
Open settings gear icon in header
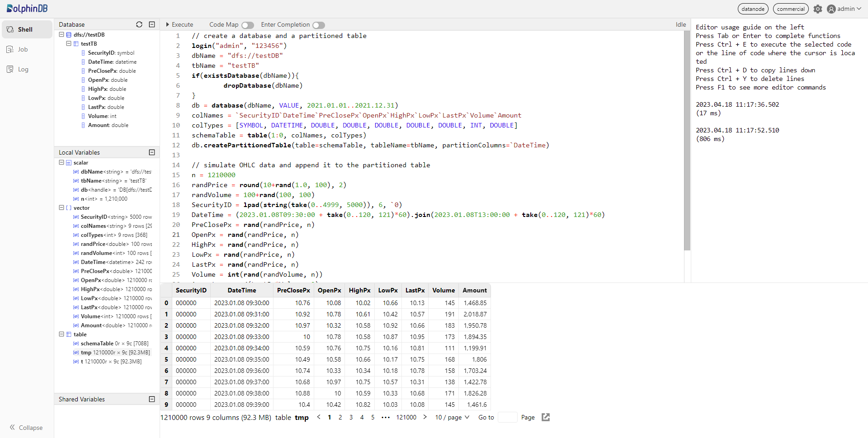(818, 9)
